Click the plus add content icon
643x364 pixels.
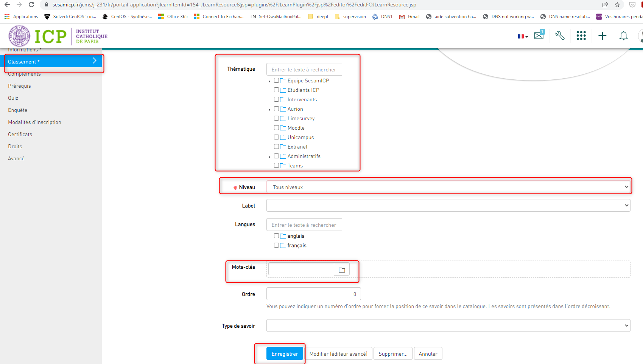click(x=602, y=36)
